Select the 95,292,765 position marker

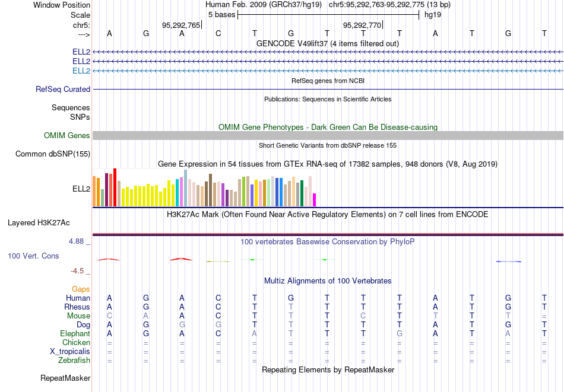(x=181, y=25)
